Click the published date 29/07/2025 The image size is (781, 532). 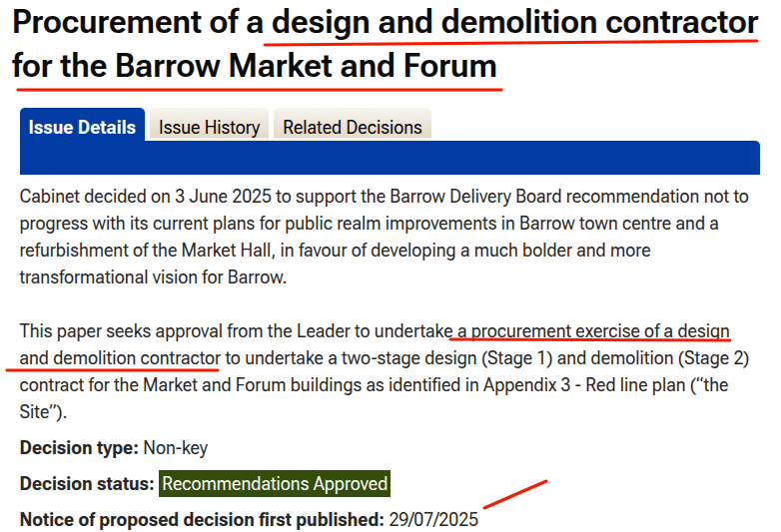[x=433, y=520]
